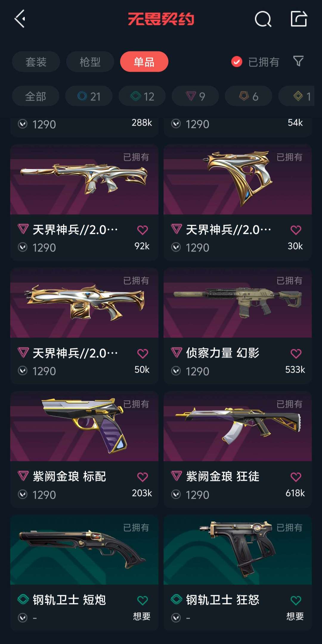322x644 pixels.
Task: Tap green heart on 钢轨卫士 短炮
Action: click(x=143, y=601)
